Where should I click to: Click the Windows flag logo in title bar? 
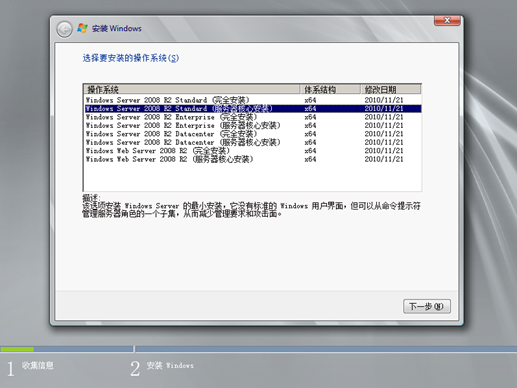tap(82, 28)
